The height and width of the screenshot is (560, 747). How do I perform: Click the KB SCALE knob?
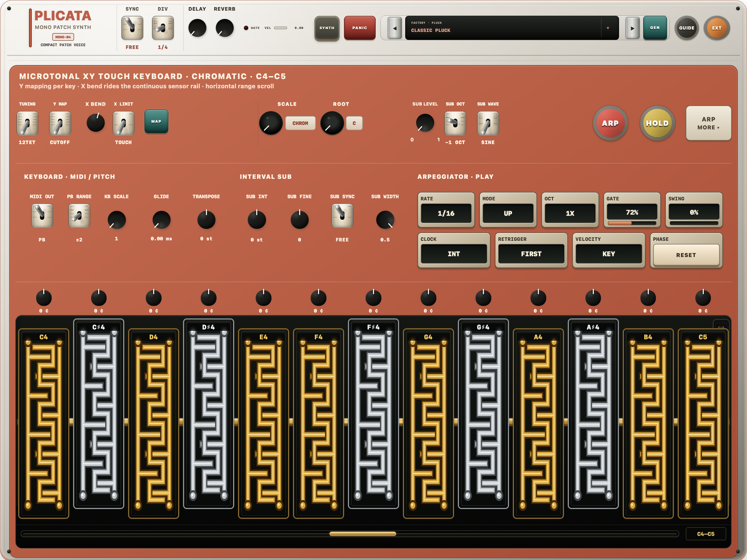coord(116,220)
